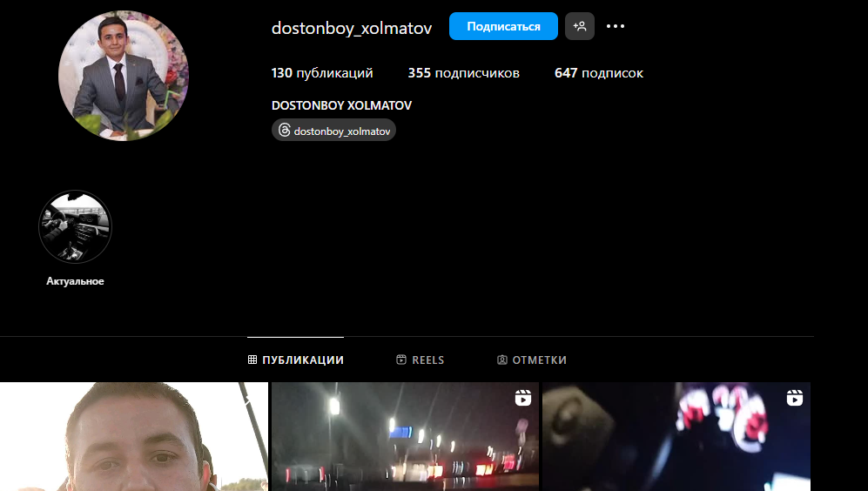Open the three-dot options menu
Viewport: 868px width, 491px height.
click(x=616, y=26)
